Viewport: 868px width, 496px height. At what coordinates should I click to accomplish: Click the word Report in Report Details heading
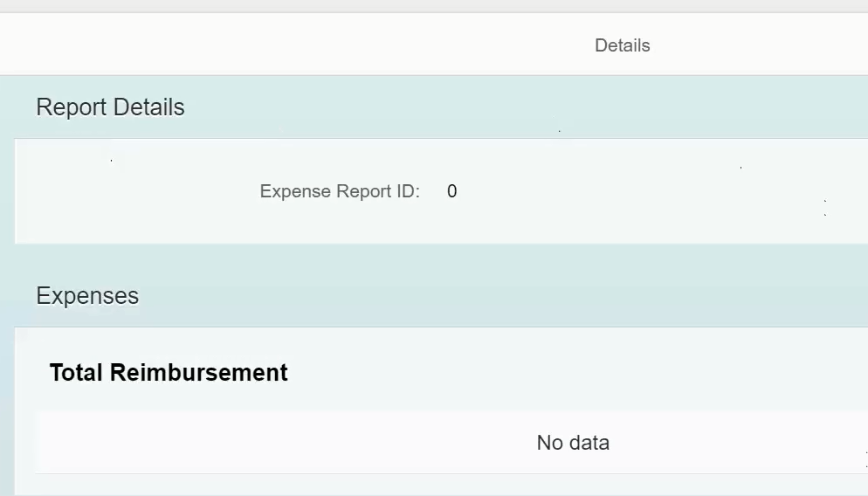tap(71, 107)
